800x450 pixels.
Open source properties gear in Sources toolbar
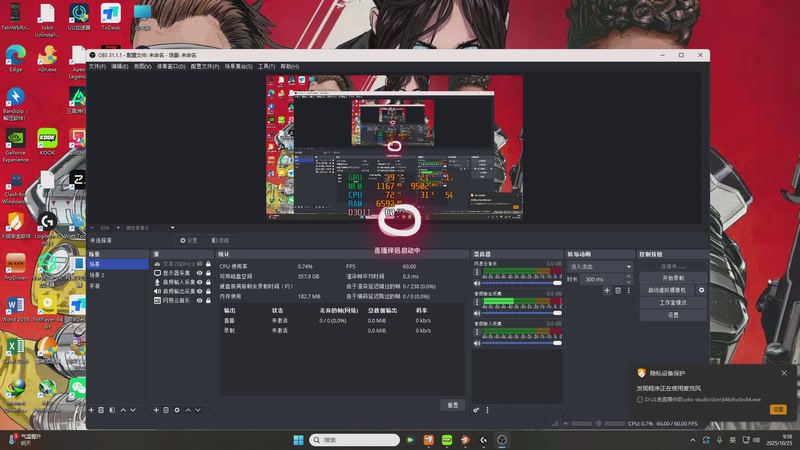[x=177, y=410]
